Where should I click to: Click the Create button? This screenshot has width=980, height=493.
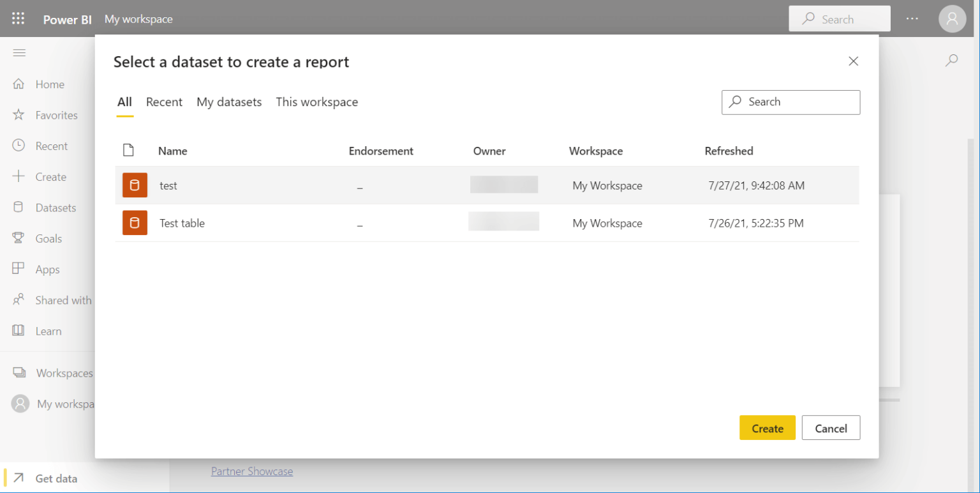[768, 427]
